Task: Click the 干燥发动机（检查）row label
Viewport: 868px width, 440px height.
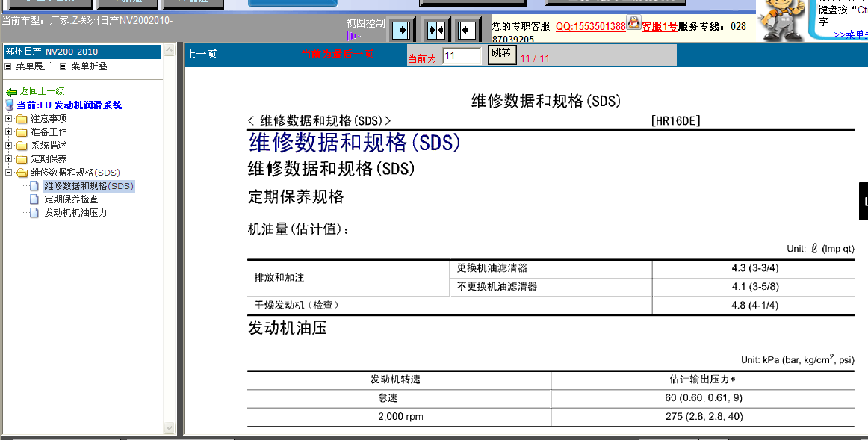Action: click(x=297, y=305)
